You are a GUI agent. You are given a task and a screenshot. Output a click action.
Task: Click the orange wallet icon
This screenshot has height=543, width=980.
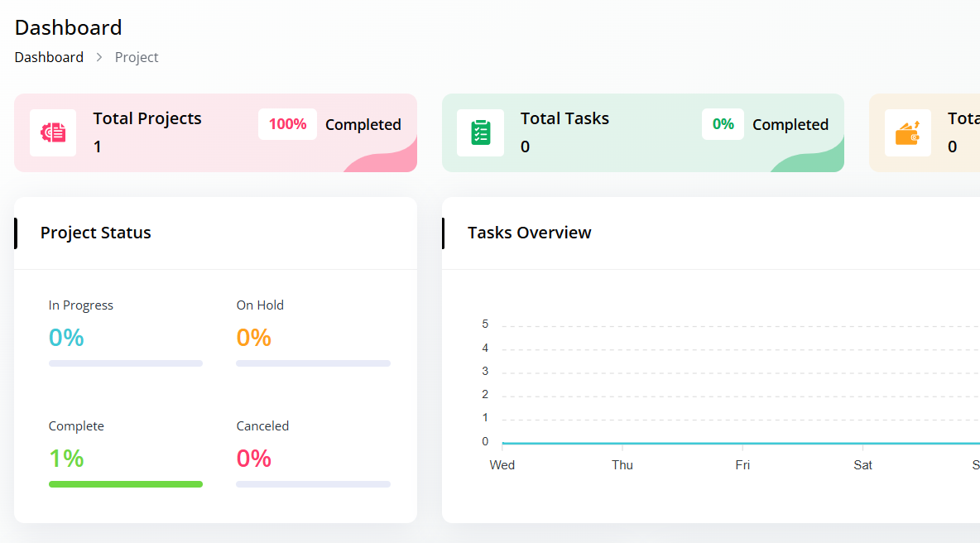pyautogui.click(x=907, y=132)
